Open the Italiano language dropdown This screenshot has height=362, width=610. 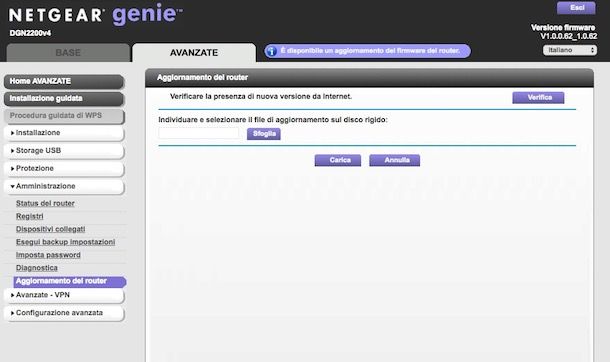[570, 50]
